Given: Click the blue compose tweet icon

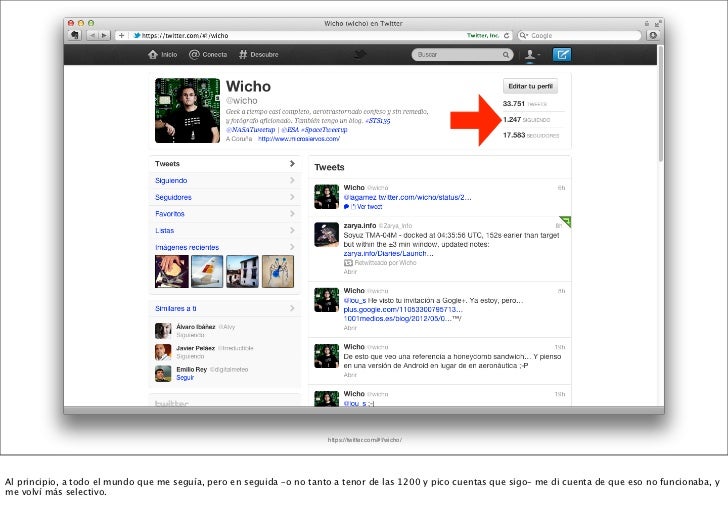Looking at the screenshot, I should (x=563, y=54).
